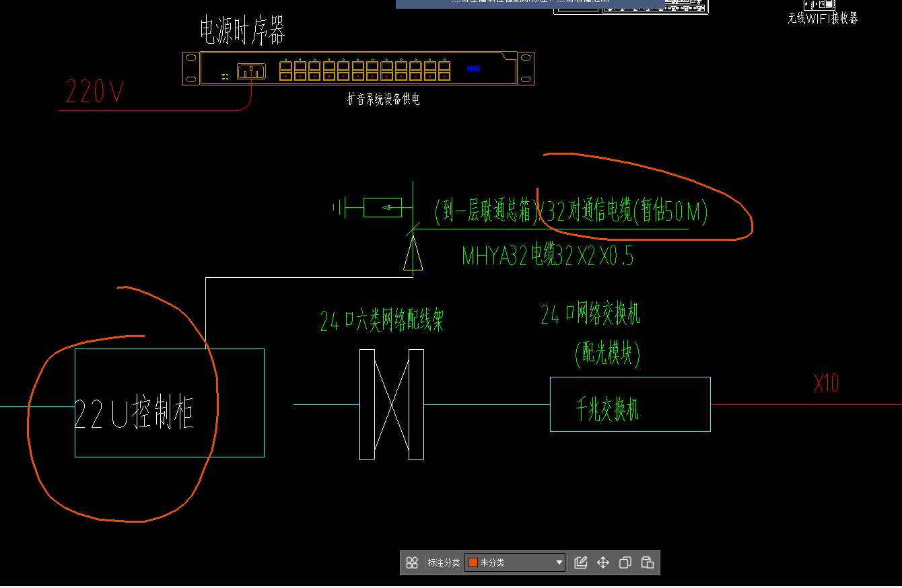Select the (配光模块) text
Viewport: 902px width, 588px height.
[x=607, y=353]
